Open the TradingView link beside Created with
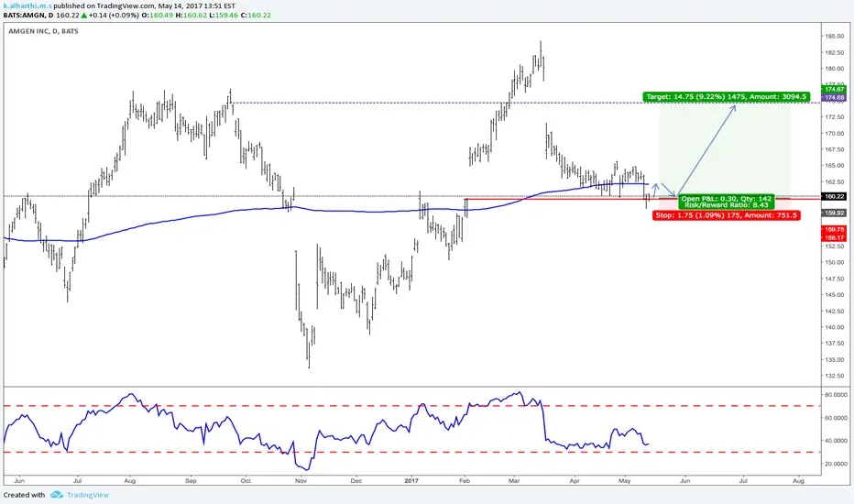The height and width of the screenshot is (504, 854). [88, 495]
